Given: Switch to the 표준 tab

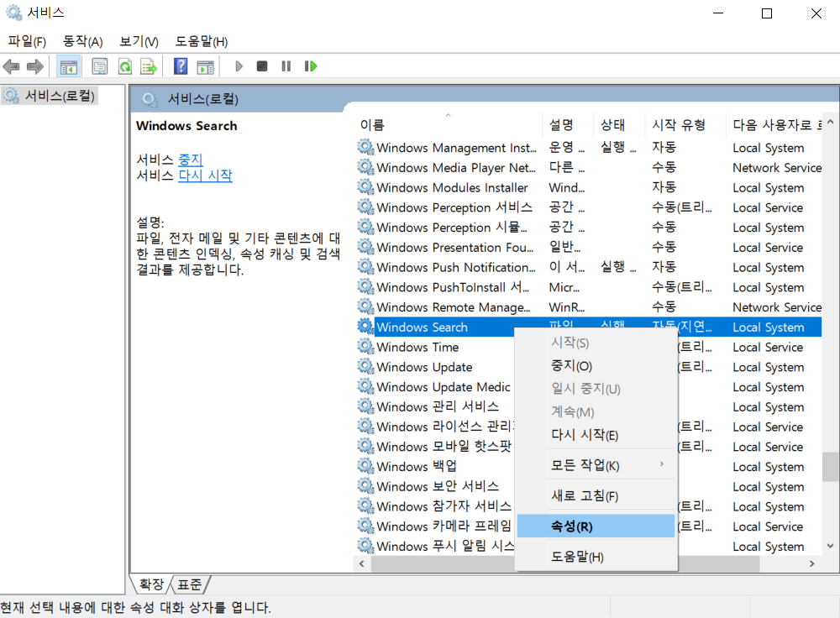Looking at the screenshot, I should point(190,584).
